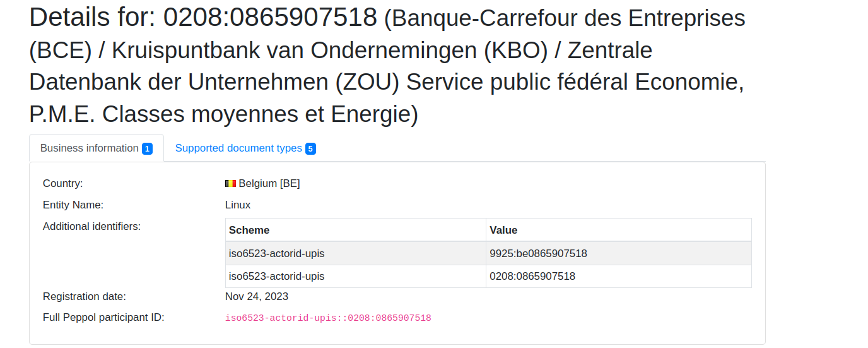The height and width of the screenshot is (348, 868).
Task: Click the Registration date label
Action: [85, 297]
